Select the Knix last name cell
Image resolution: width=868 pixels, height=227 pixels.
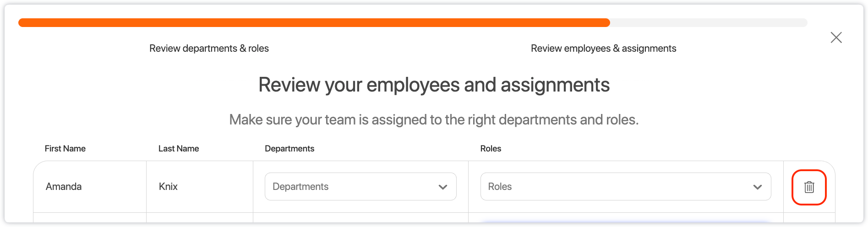click(168, 187)
